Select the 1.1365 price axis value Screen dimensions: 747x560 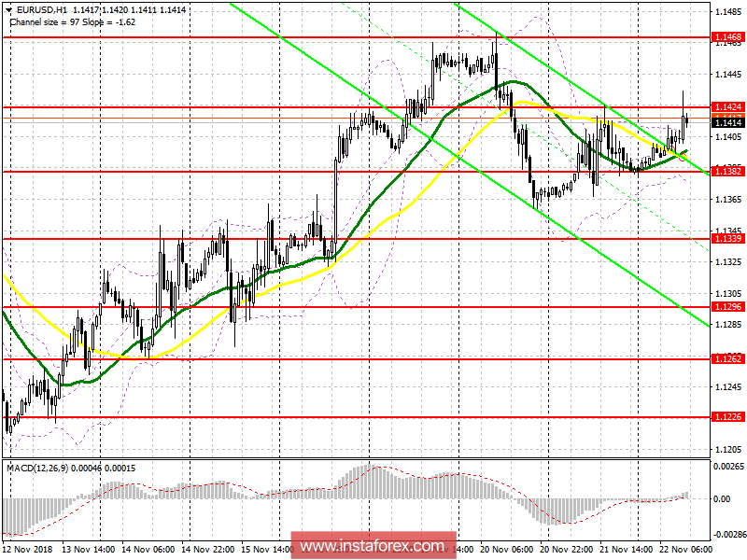tap(729, 200)
